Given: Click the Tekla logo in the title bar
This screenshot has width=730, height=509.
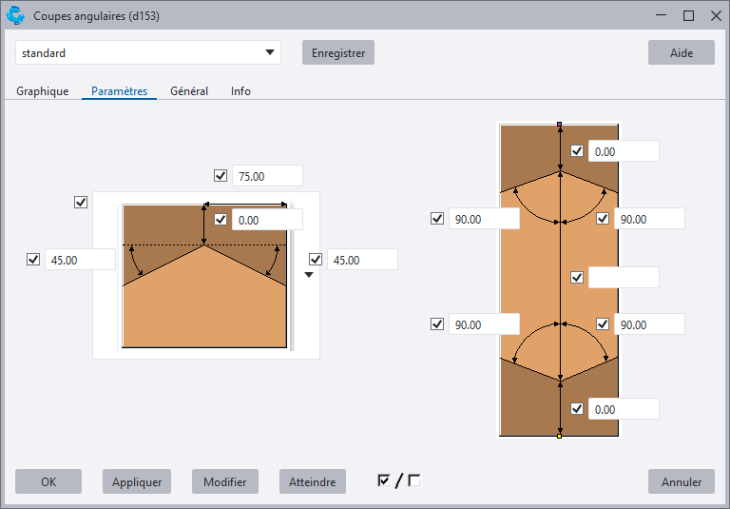Looking at the screenshot, I should pyautogui.click(x=15, y=16).
